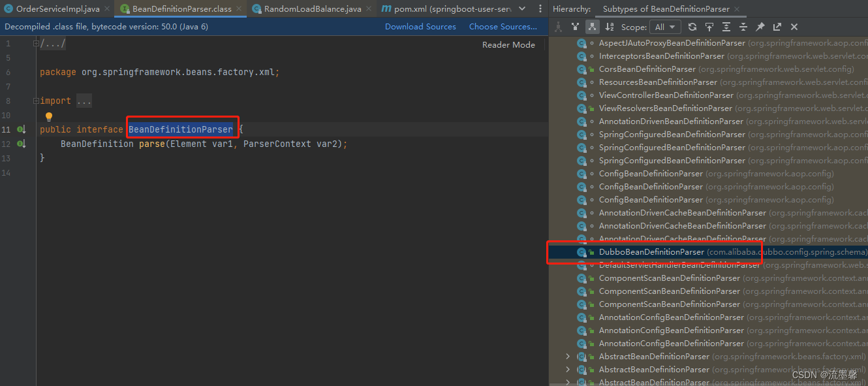Refresh the hierarchy tree
This screenshot has height=386, width=868.
[x=692, y=27]
